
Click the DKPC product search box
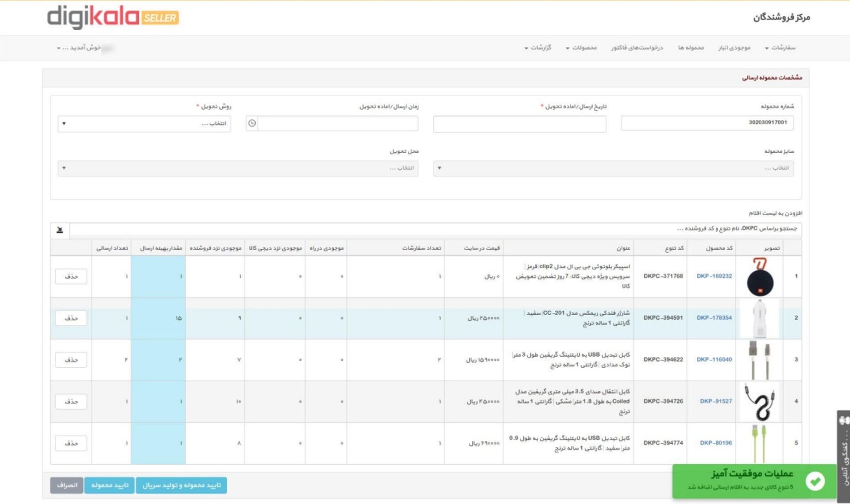pyautogui.click(x=436, y=229)
